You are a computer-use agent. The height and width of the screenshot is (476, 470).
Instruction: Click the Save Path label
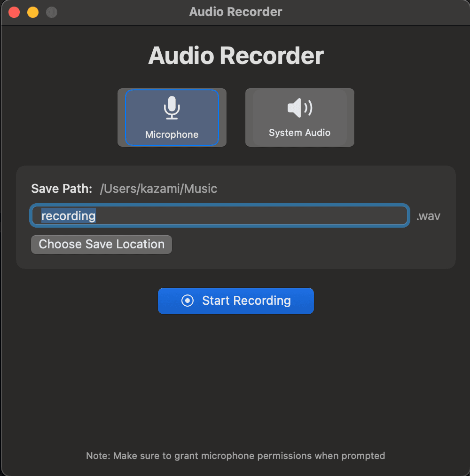62,189
